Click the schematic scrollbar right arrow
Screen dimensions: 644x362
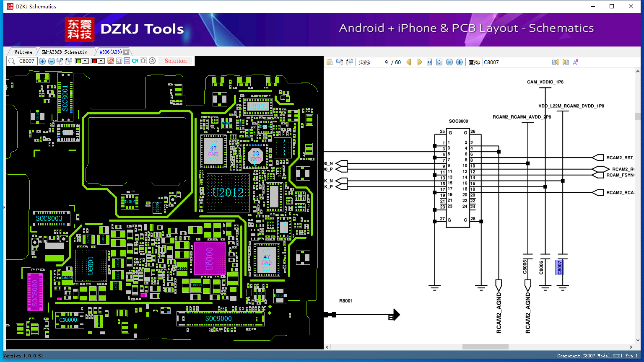[x=631, y=347]
